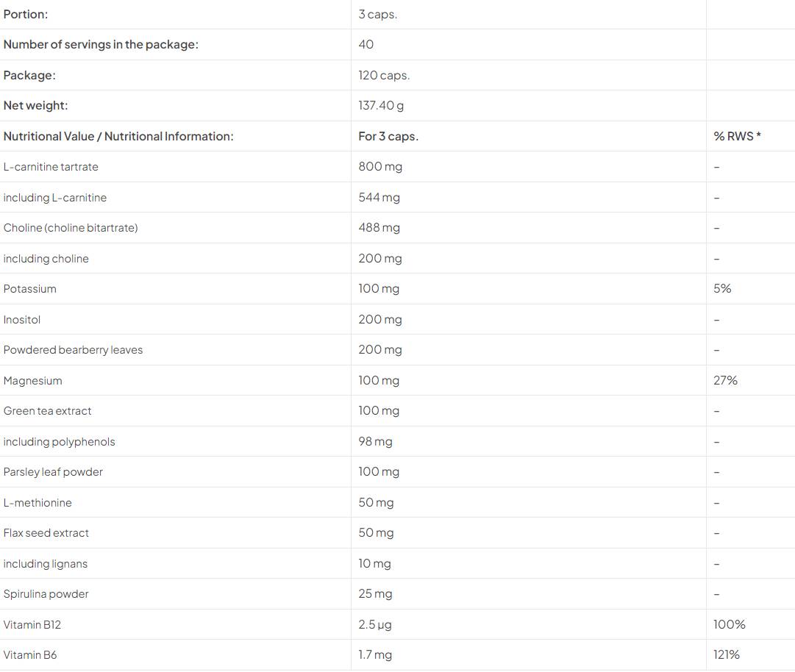Select the '2.5 µg' Vitamin B12 amount
Viewport: 795px width, 672px height.
[375, 624]
